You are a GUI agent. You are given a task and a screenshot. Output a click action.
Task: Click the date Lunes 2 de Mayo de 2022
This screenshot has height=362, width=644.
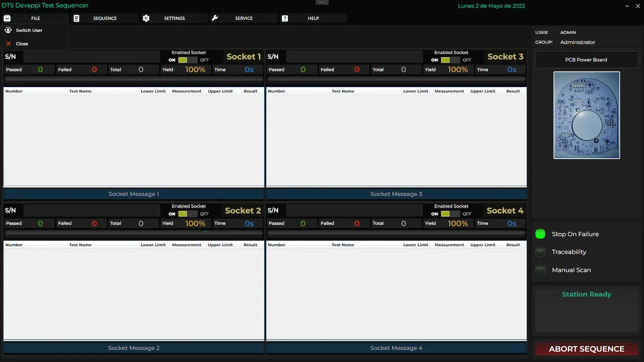click(x=492, y=6)
